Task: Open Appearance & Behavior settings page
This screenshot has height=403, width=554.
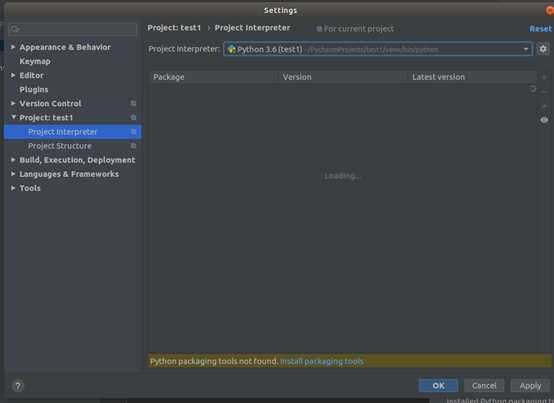Action: (x=65, y=47)
